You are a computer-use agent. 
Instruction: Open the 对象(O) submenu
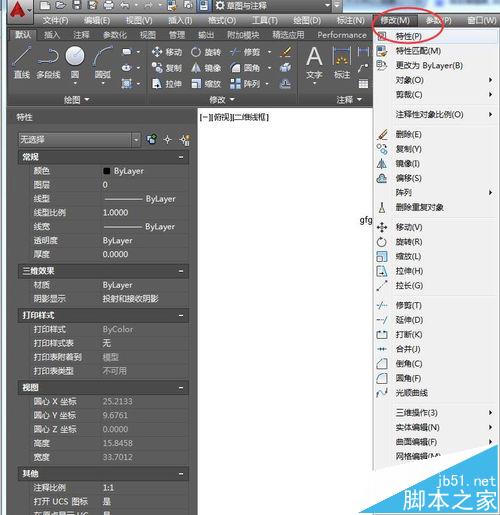coord(435,80)
